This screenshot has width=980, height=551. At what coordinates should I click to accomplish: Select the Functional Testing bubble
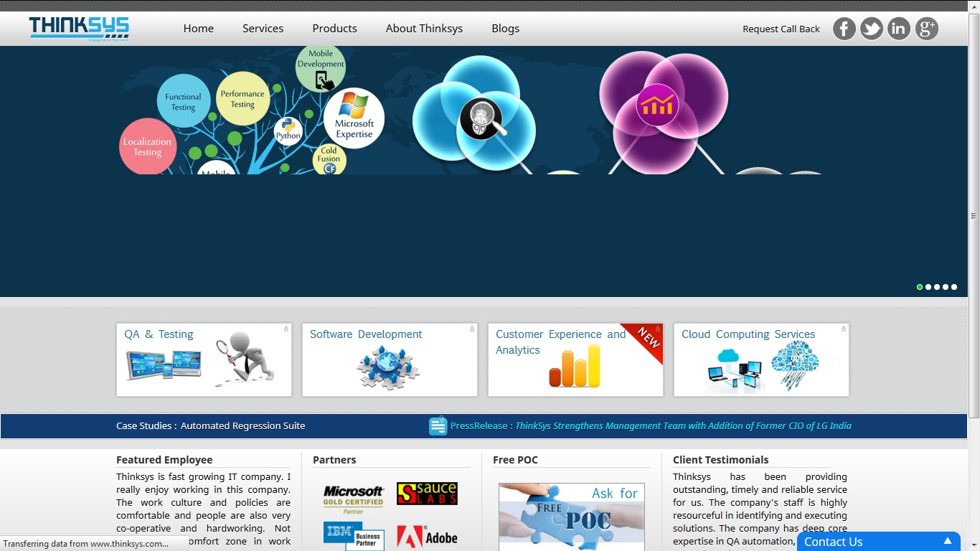tap(183, 101)
